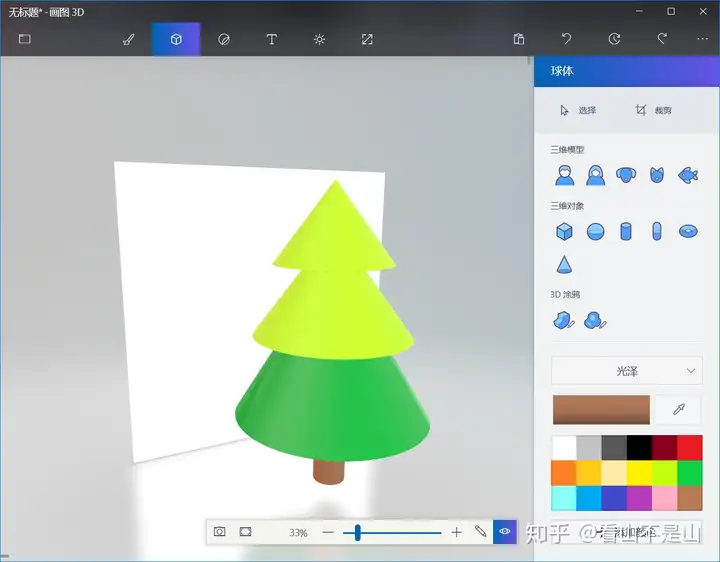Zoom out with the minus button

pos(328,532)
